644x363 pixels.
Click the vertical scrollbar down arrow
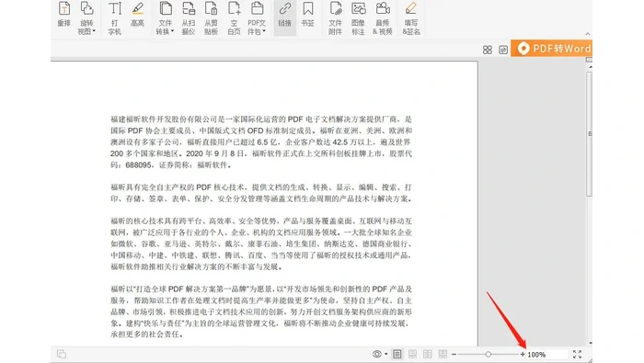[591, 343]
